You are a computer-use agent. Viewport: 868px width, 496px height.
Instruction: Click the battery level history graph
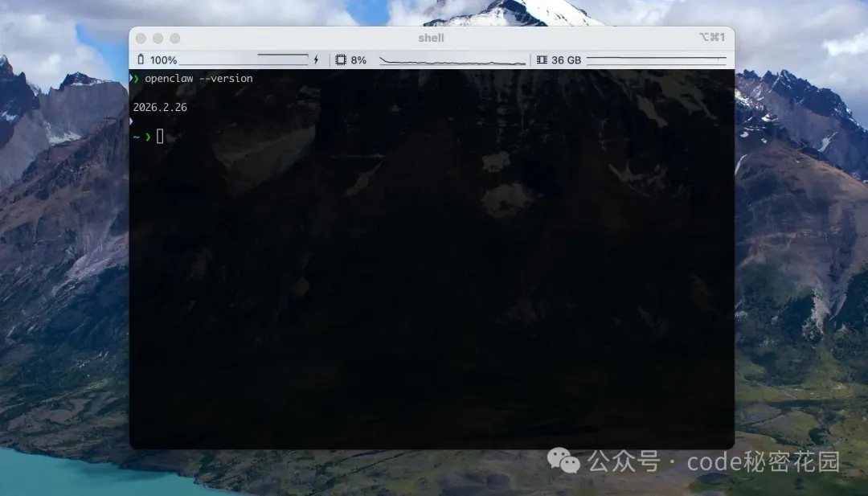pos(244,60)
